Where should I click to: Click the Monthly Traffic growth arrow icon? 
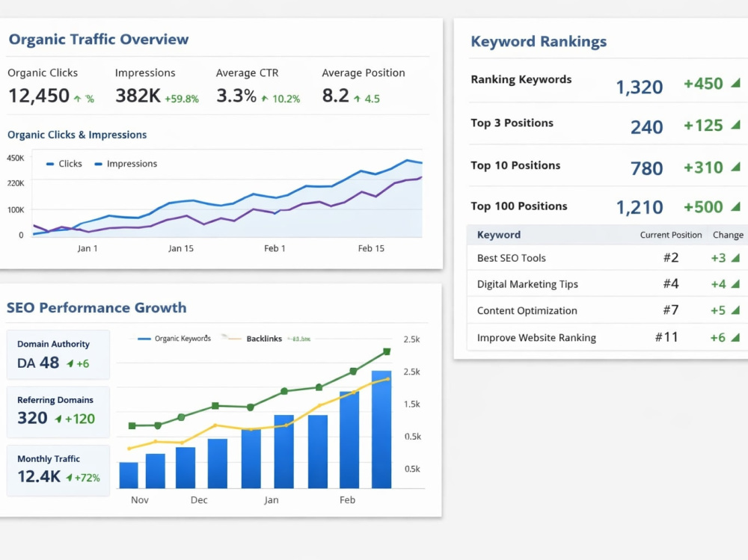[x=69, y=478]
